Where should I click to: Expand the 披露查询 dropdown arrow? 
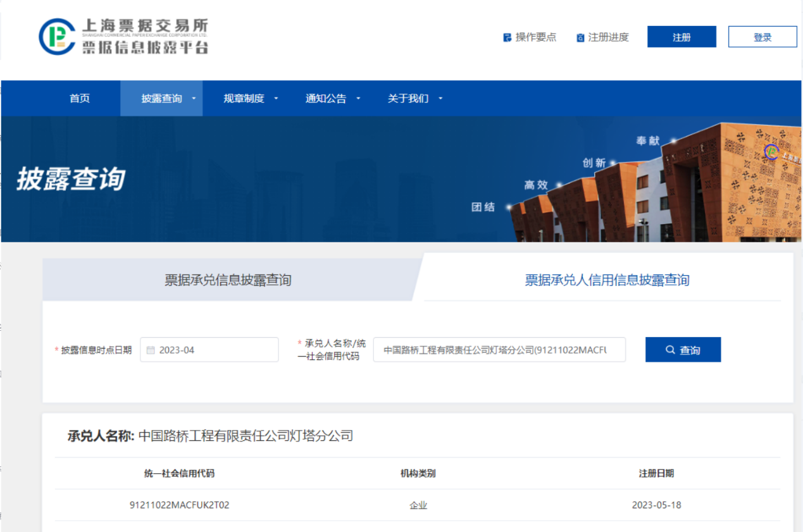(x=194, y=99)
